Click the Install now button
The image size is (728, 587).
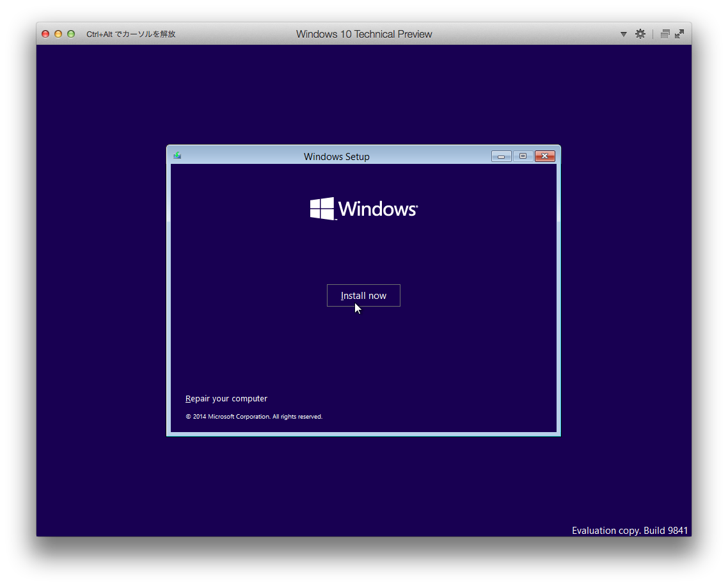(x=363, y=296)
